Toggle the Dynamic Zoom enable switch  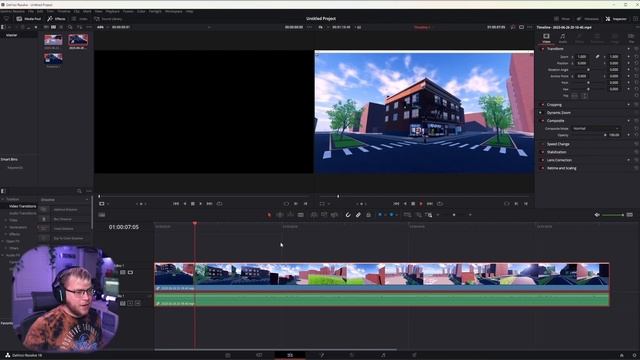coord(541,113)
